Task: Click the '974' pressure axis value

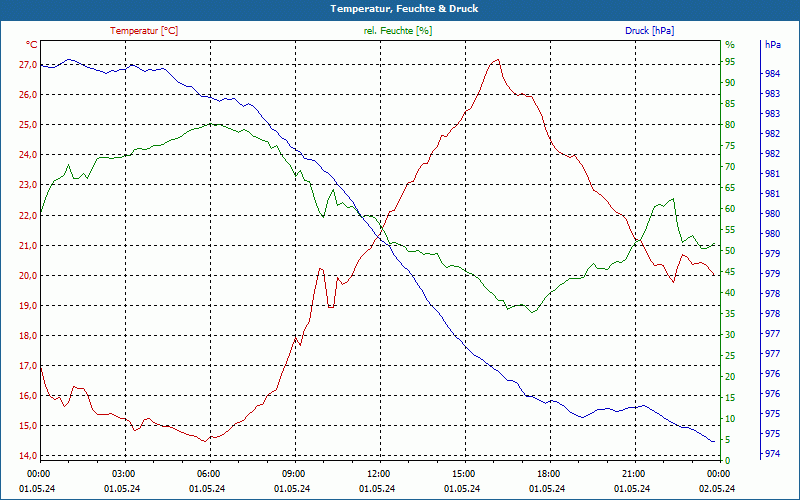Action: [772, 454]
